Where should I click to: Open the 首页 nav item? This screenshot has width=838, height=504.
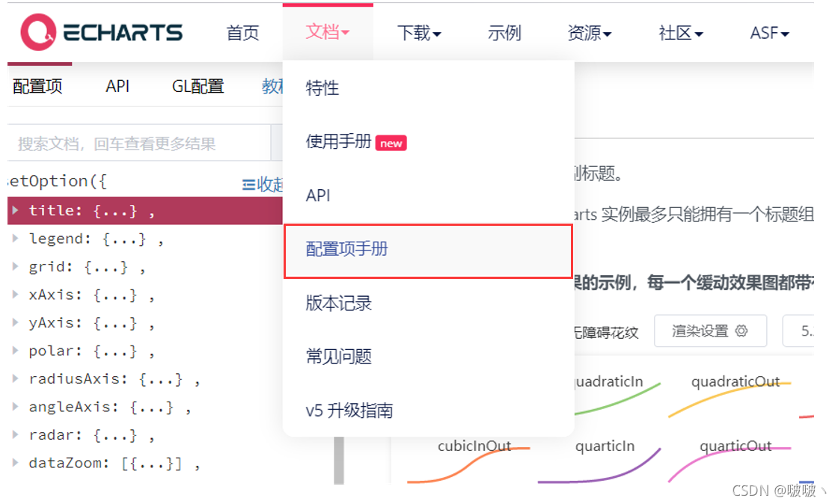click(242, 33)
